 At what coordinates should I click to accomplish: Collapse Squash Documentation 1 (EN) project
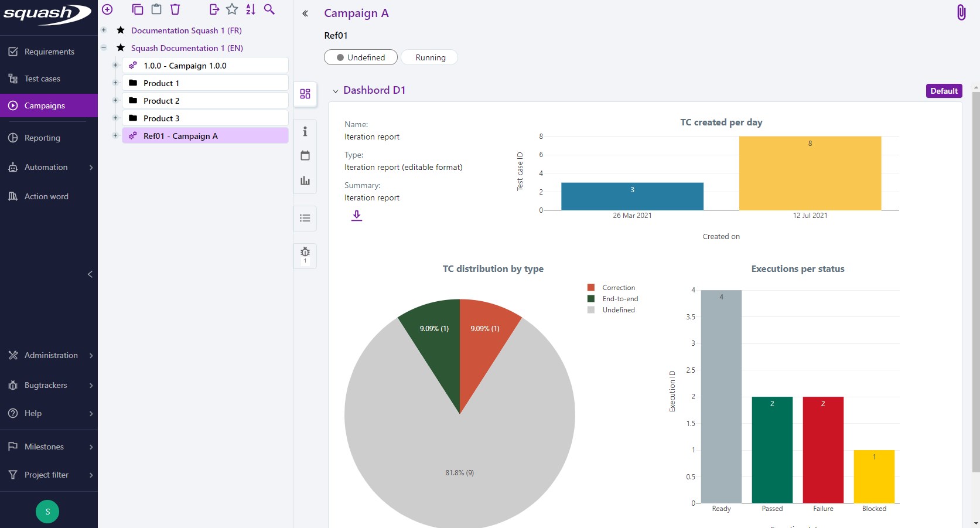click(104, 48)
